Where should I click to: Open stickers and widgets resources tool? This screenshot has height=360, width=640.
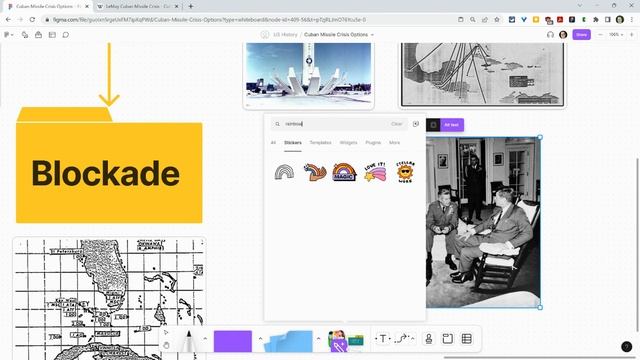345,341
